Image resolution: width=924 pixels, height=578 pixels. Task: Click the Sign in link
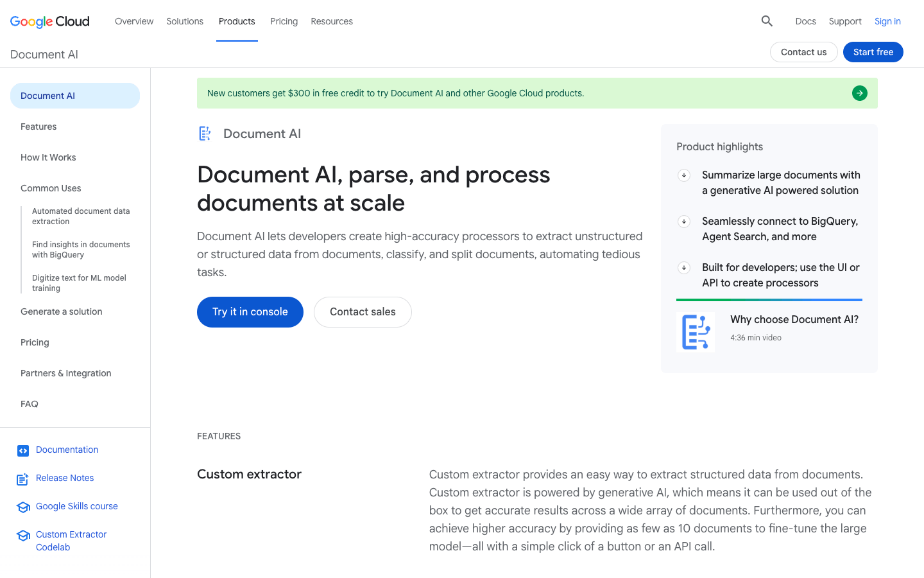click(887, 21)
